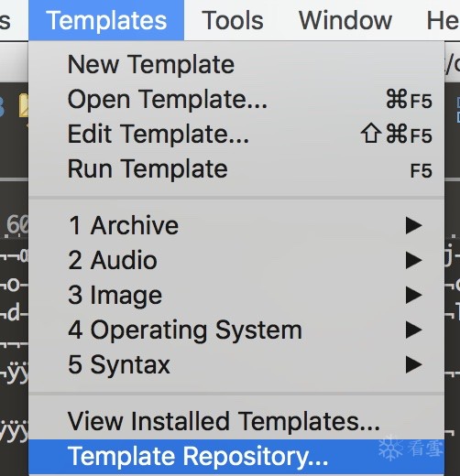
Task: Open the Window menu
Action: click(345, 20)
